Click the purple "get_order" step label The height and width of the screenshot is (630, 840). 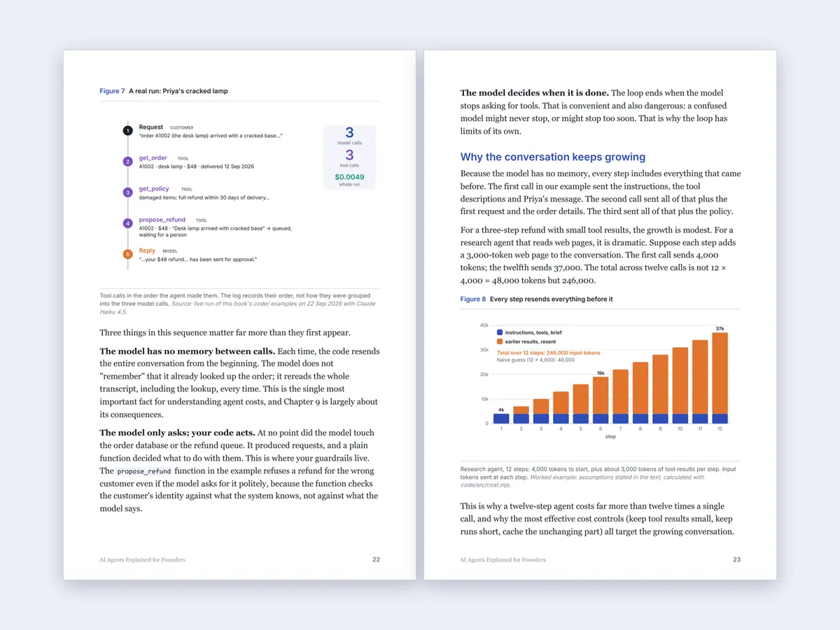[153, 158]
